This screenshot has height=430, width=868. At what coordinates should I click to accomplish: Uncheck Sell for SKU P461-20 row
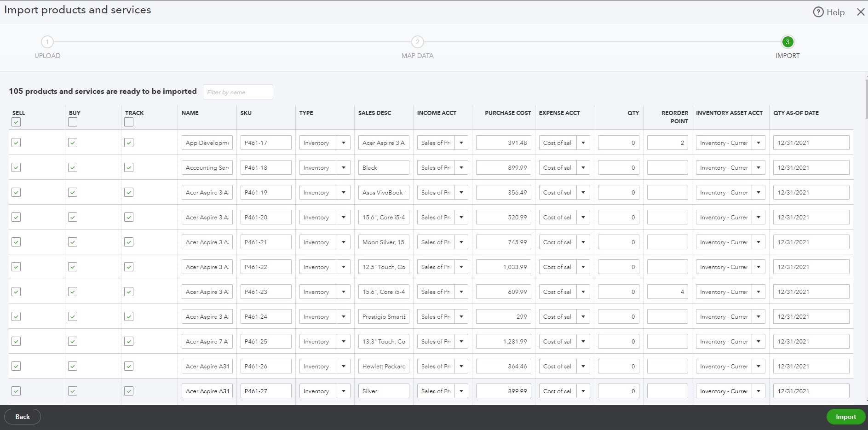(16, 217)
